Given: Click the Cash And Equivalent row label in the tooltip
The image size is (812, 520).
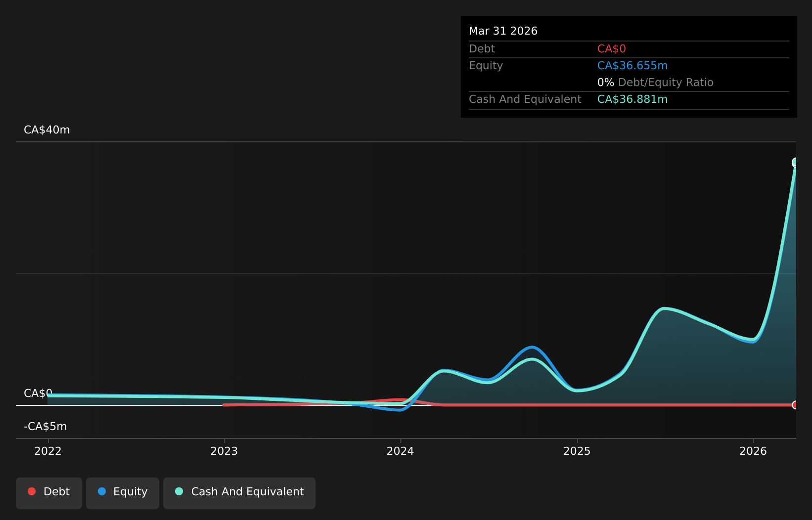Looking at the screenshot, I should 525,99.
